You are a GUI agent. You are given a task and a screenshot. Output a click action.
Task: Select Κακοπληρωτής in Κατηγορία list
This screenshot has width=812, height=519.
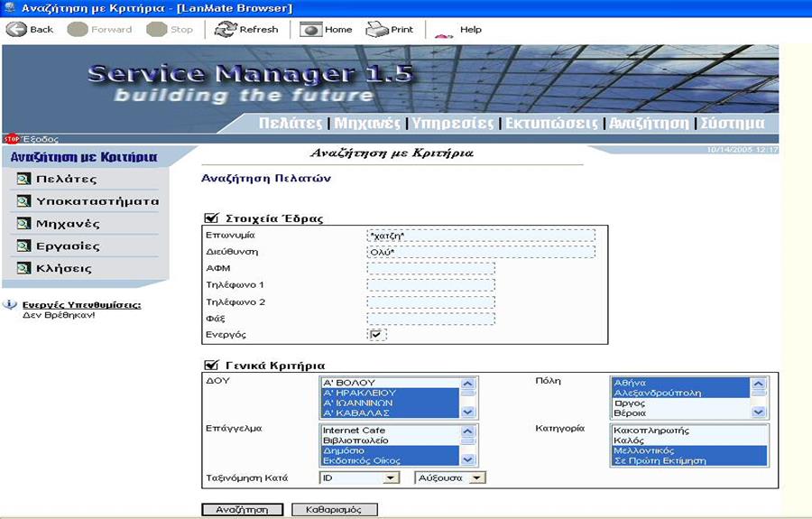click(x=689, y=431)
